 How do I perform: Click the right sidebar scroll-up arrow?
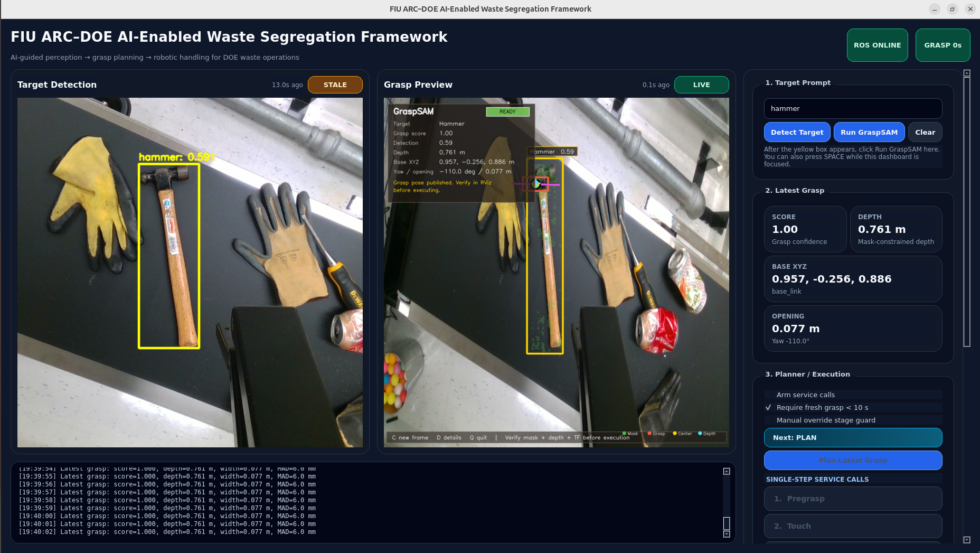[x=967, y=73]
